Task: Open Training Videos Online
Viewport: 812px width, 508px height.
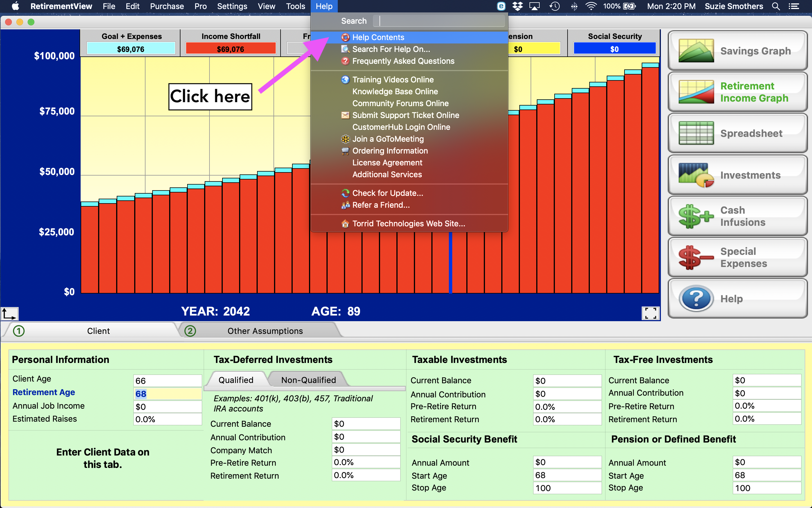Action: click(x=409, y=80)
